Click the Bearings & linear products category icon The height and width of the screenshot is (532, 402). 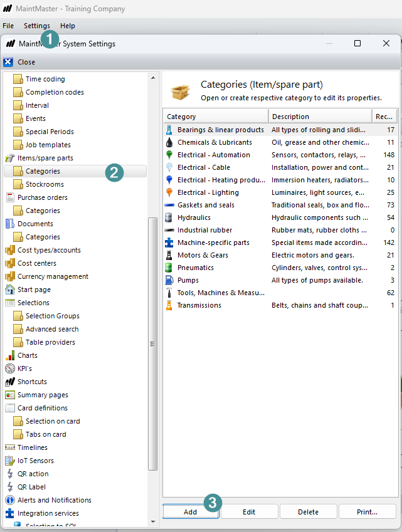click(169, 130)
